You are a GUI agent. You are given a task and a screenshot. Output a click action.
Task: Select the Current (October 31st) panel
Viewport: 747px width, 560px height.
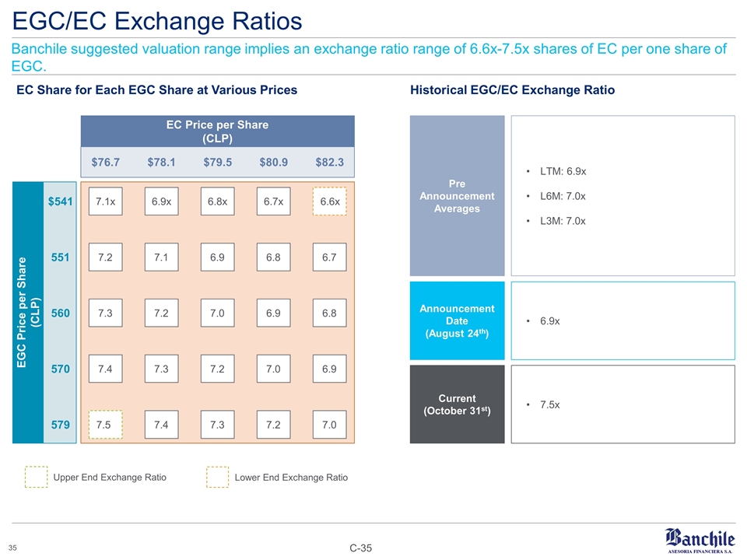(457, 404)
